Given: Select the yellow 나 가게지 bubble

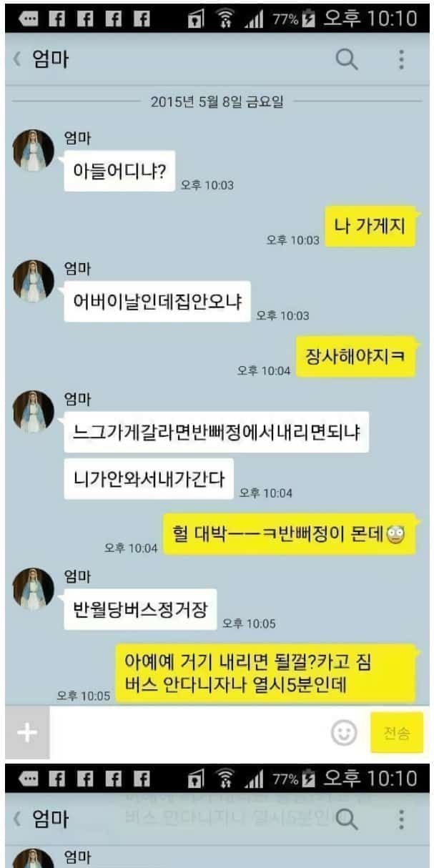Looking at the screenshot, I should click(x=370, y=227).
